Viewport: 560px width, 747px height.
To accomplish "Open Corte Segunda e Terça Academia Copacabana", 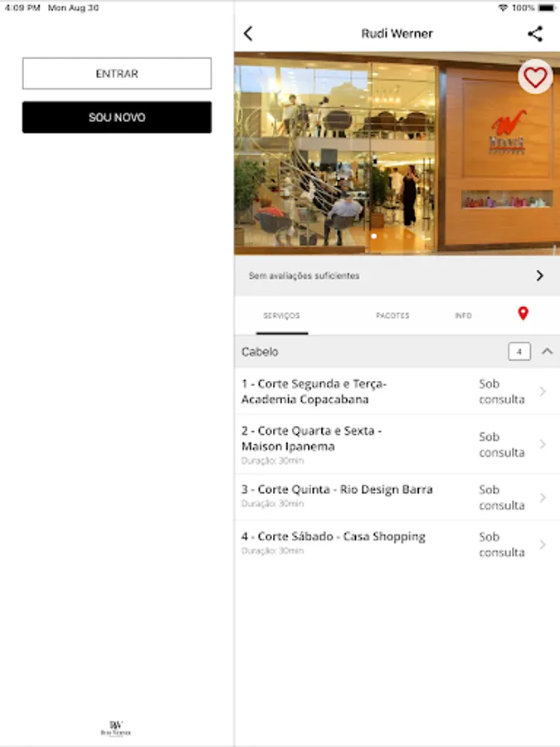I will (x=397, y=391).
